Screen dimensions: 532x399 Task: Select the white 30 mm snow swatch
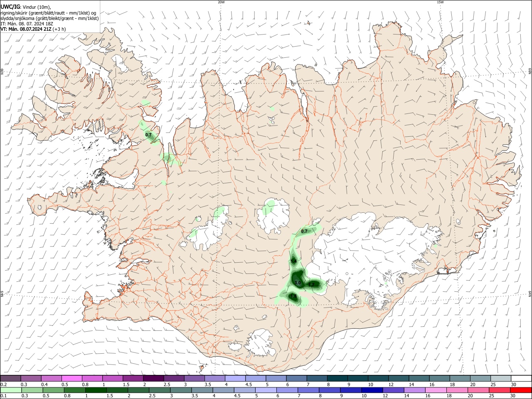pos(521,378)
